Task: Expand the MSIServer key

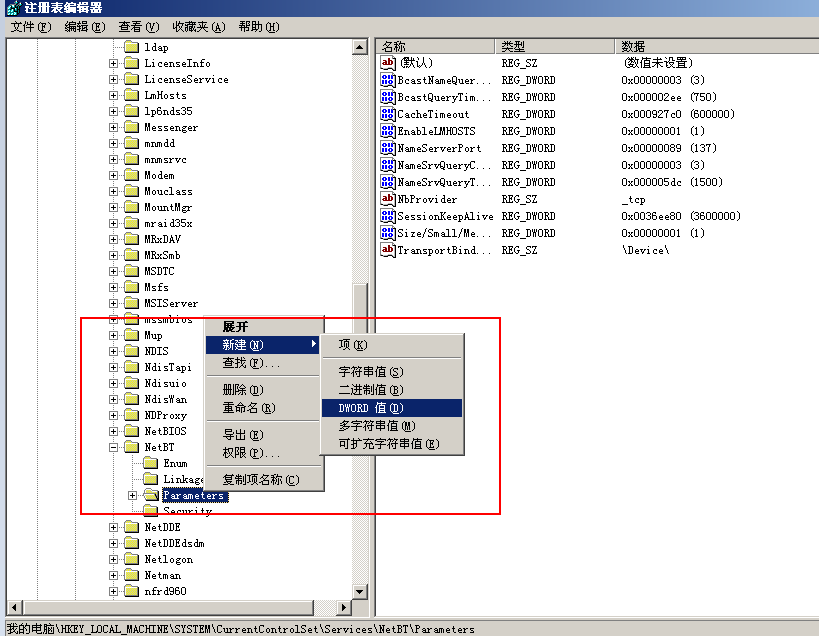Action: (113, 303)
